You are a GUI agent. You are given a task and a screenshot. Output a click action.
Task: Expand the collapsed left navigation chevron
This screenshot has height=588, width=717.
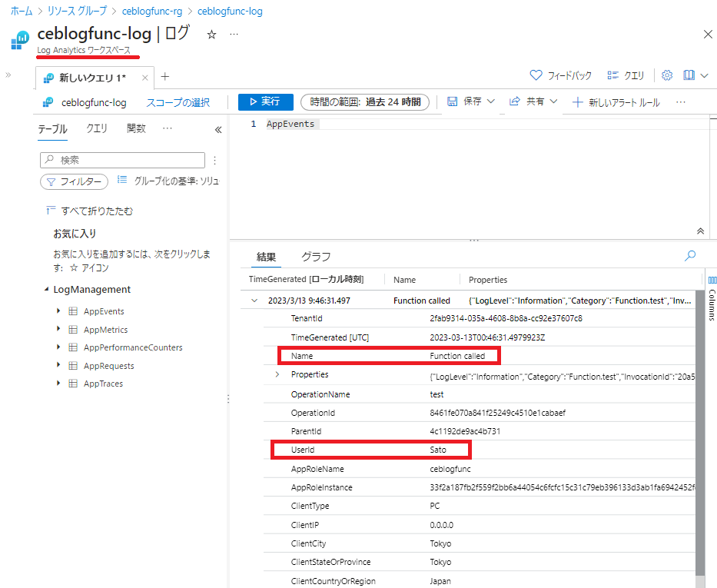pyautogui.click(x=8, y=75)
